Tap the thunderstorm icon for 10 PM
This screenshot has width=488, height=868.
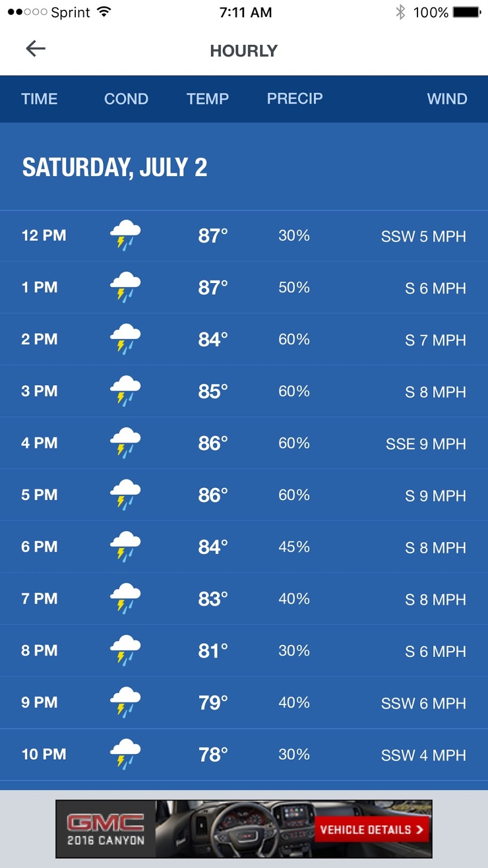point(125,754)
